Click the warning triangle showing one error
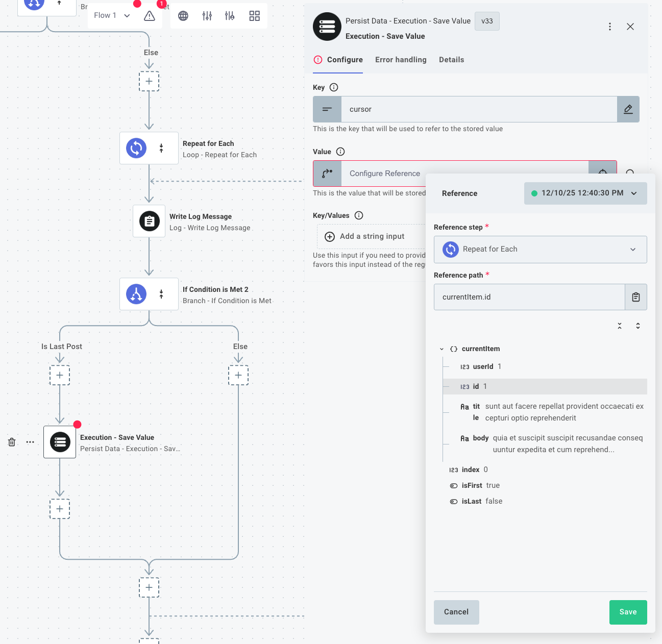This screenshot has width=662, height=644. [x=149, y=16]
